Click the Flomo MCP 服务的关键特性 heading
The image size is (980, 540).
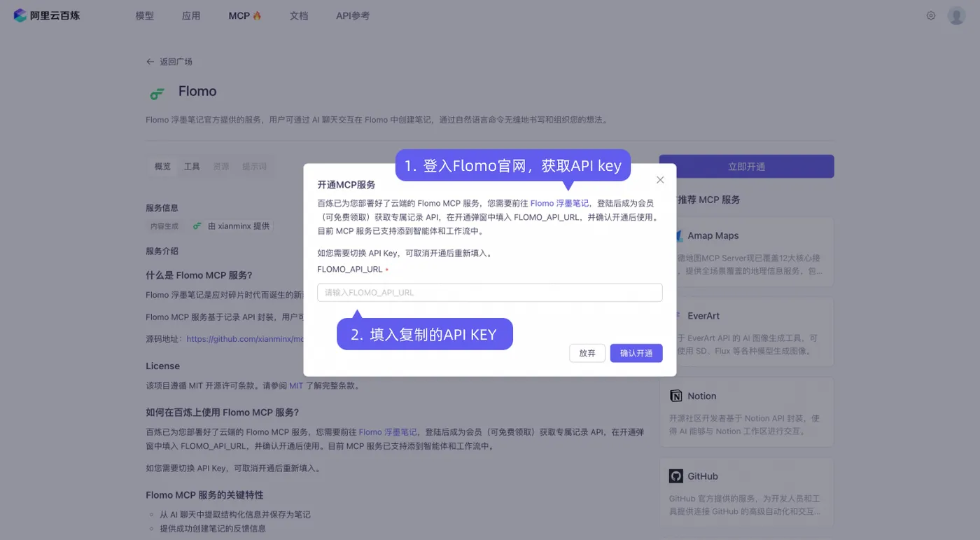tap(204, 495)
